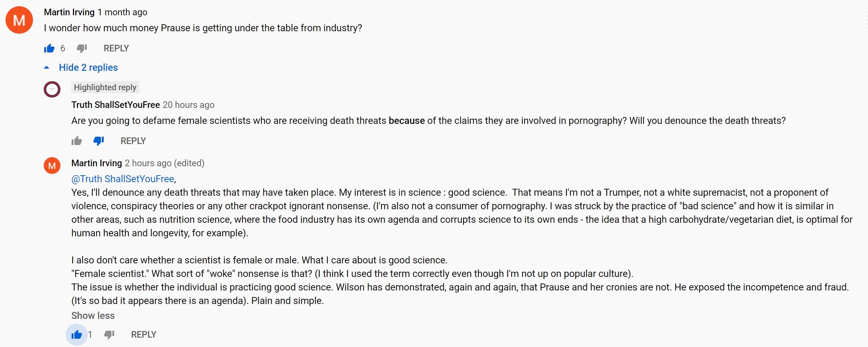Dislike Martin Irving's long reply

(x=109, y=335)
